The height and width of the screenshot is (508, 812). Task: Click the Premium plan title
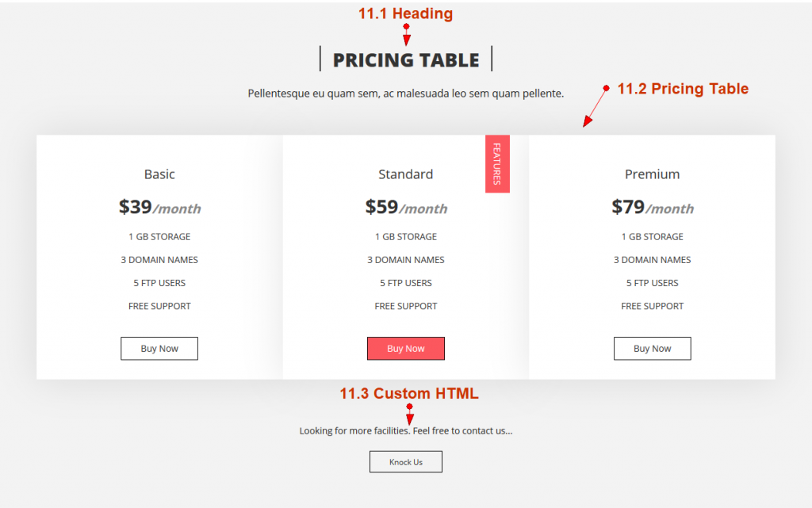click(652, 174)
